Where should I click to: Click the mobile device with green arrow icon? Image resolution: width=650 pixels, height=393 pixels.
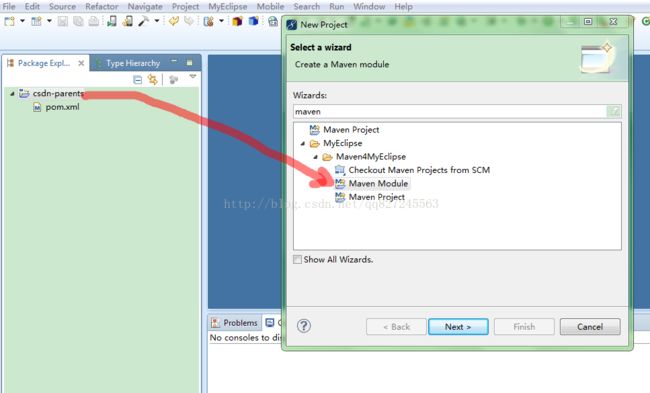[x=112, y=21]
